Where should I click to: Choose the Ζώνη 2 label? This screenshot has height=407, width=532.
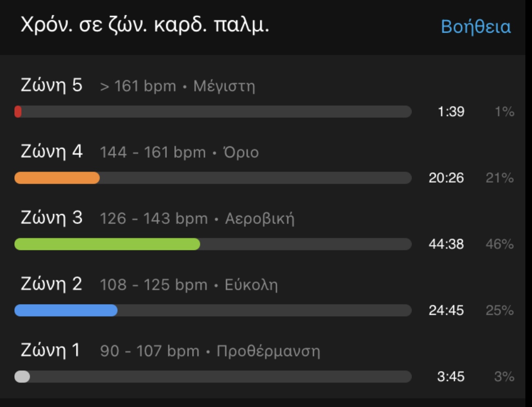(52, 284)
